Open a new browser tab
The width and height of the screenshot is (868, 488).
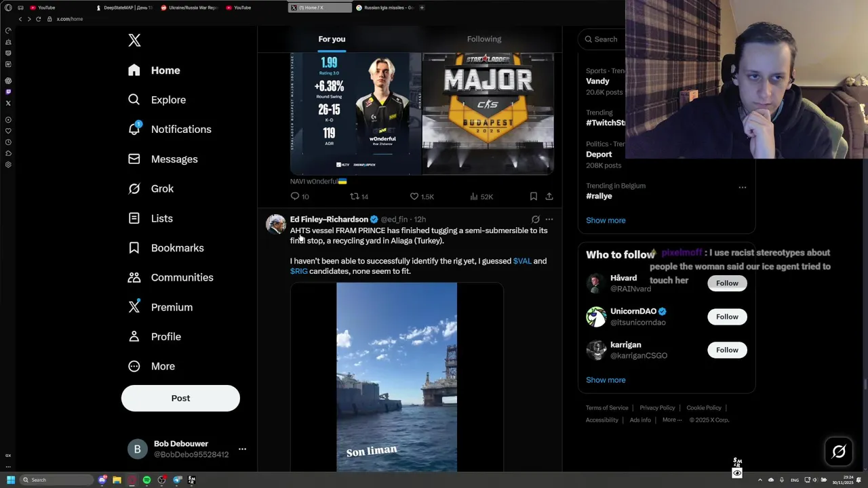click(422, 7)
